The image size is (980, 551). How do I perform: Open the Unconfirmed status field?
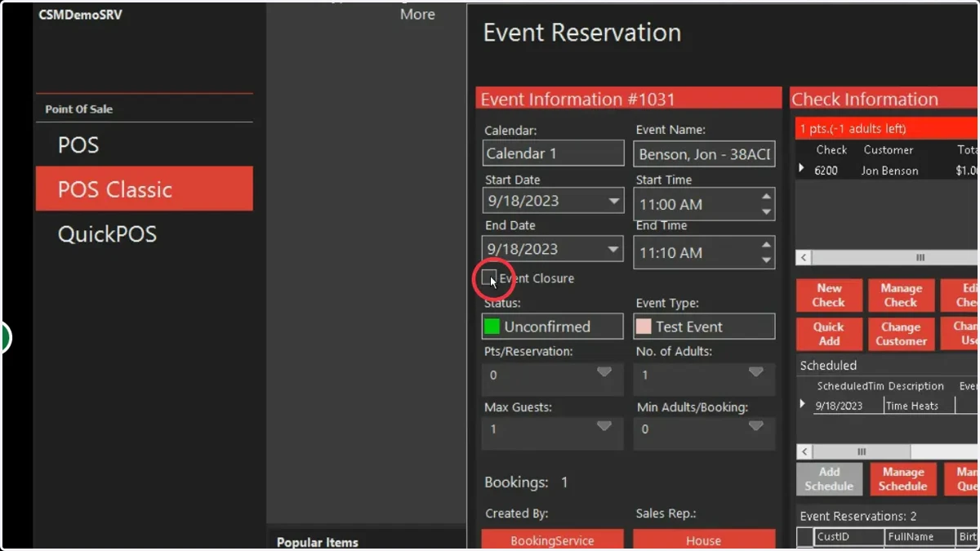pyautogui.click(x=553, y=327)
